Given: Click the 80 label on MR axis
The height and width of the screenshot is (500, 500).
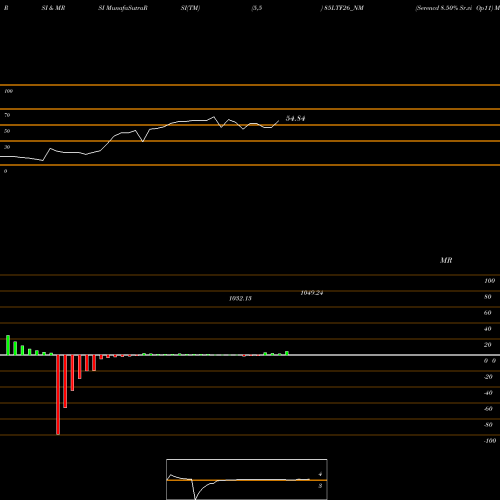Looking at the screenshot, I should tap(488, 297).
